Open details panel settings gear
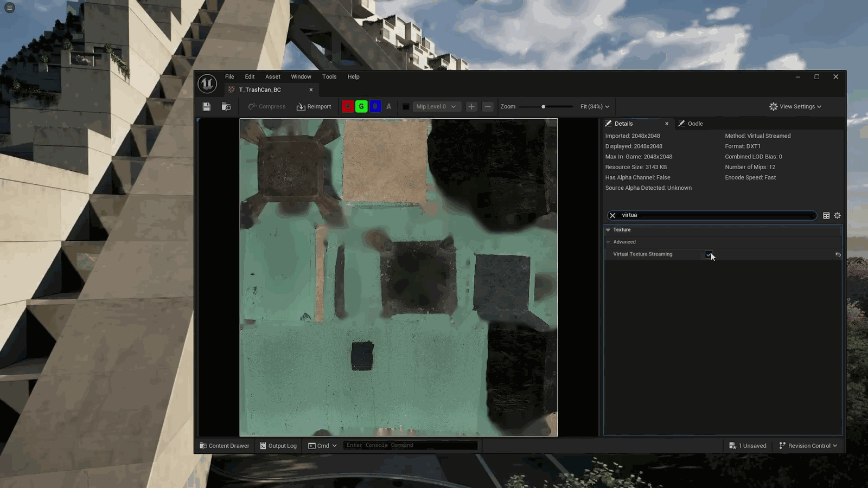This screenshot has height=488, width=868. (837, 215)
